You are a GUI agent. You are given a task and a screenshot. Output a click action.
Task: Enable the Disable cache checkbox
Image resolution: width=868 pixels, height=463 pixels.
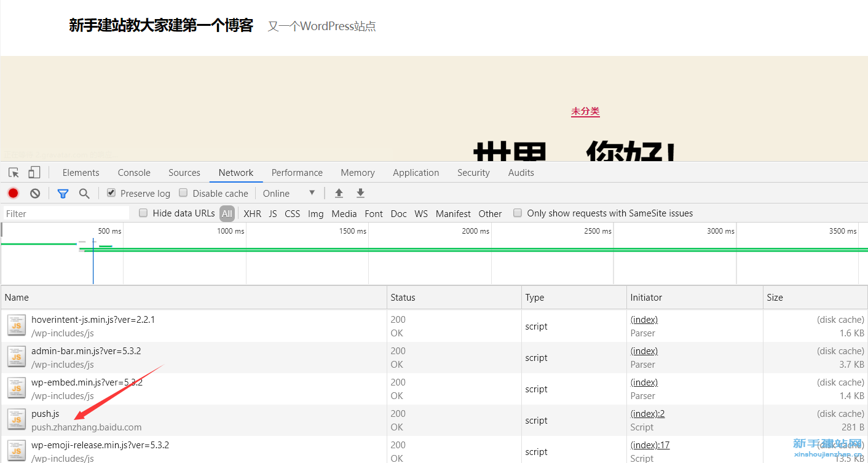[183, 192]
